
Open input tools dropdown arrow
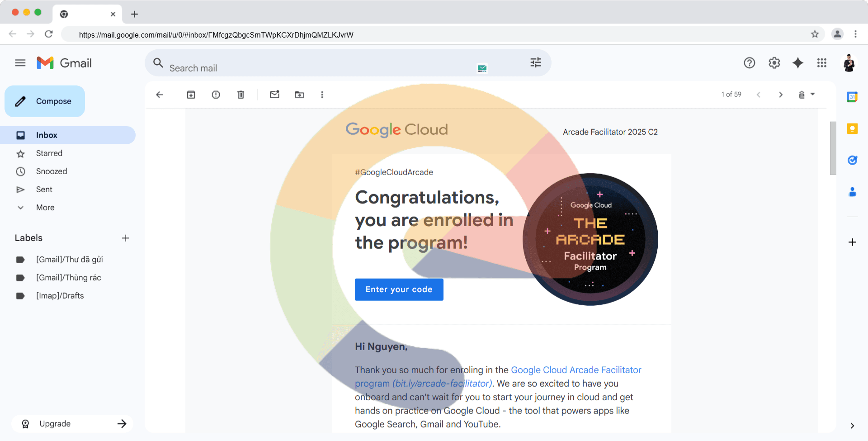(x=813, y=94)
